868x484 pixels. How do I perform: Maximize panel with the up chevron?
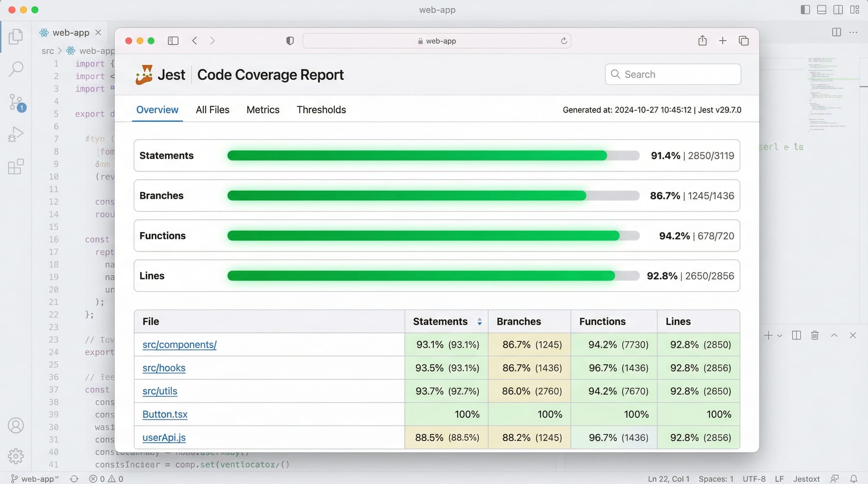click(834, 335)
